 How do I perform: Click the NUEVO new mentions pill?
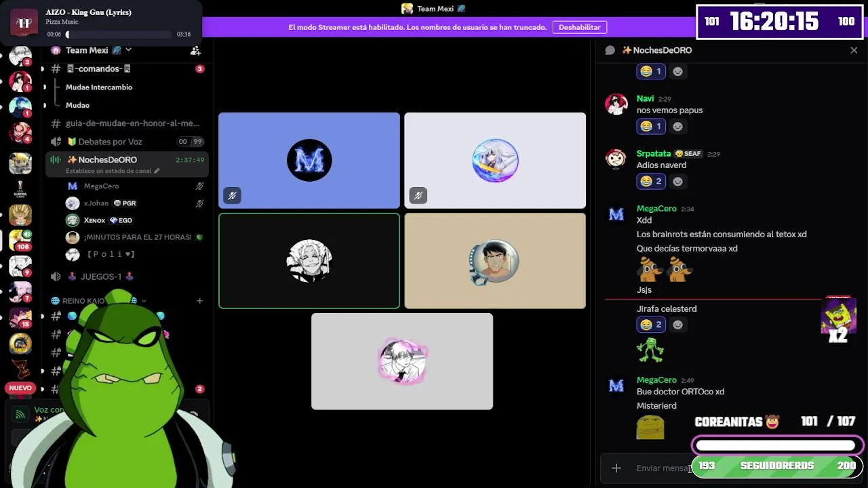click(x=20, y=388)
